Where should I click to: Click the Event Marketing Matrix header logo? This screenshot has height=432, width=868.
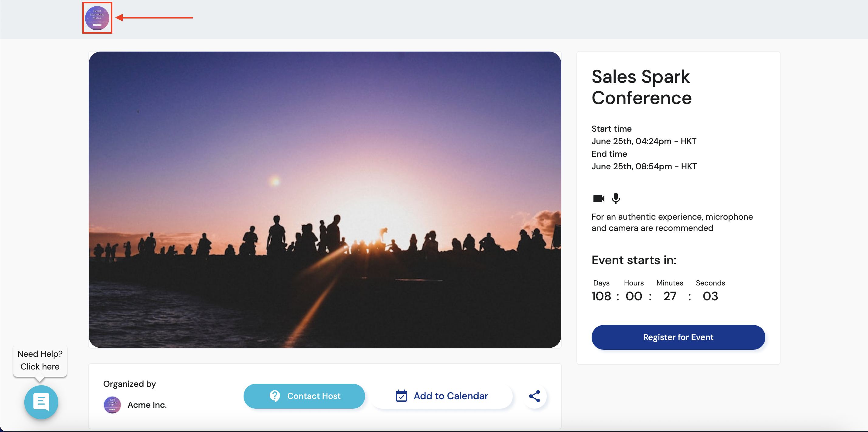[97, 18]
